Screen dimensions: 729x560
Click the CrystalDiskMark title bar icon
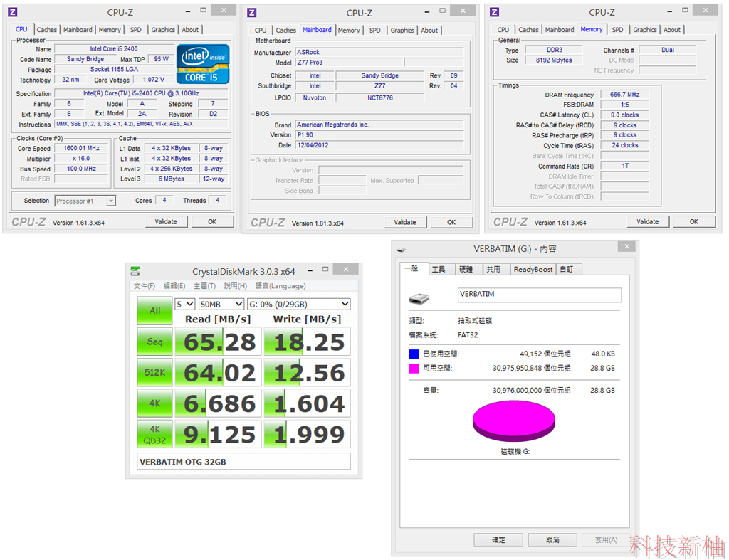point(135,271)
